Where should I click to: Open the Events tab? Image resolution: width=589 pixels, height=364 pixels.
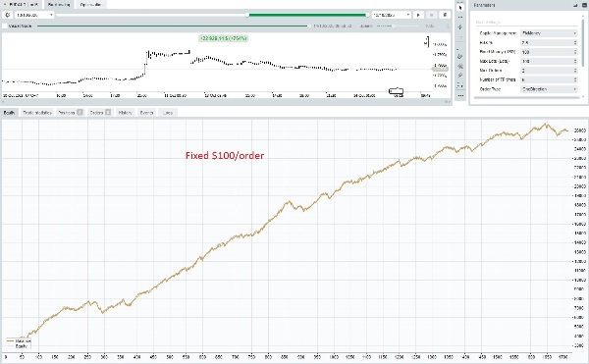[x=146, y=113]
